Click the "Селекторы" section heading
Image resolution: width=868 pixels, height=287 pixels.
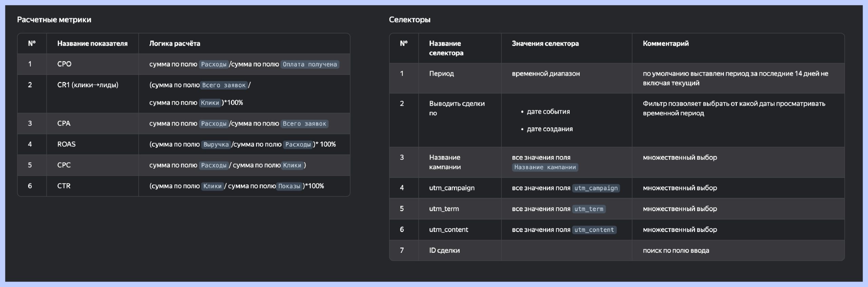click(x=410, y=20)
